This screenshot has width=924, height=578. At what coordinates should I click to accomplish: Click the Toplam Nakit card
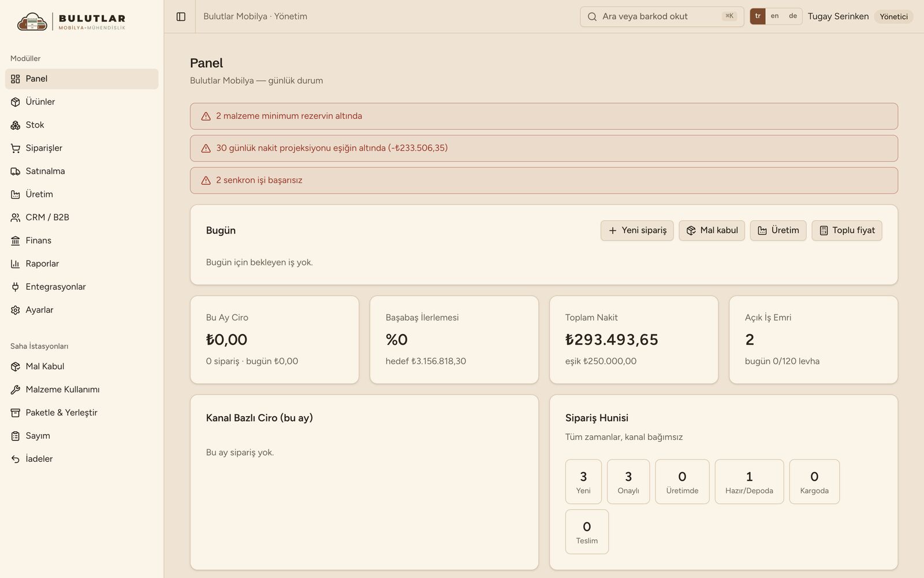[634, 340]
